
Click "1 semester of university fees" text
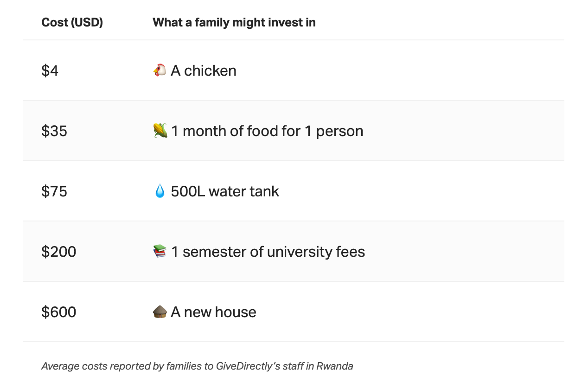pyautogui.click(x=268, y=252)
